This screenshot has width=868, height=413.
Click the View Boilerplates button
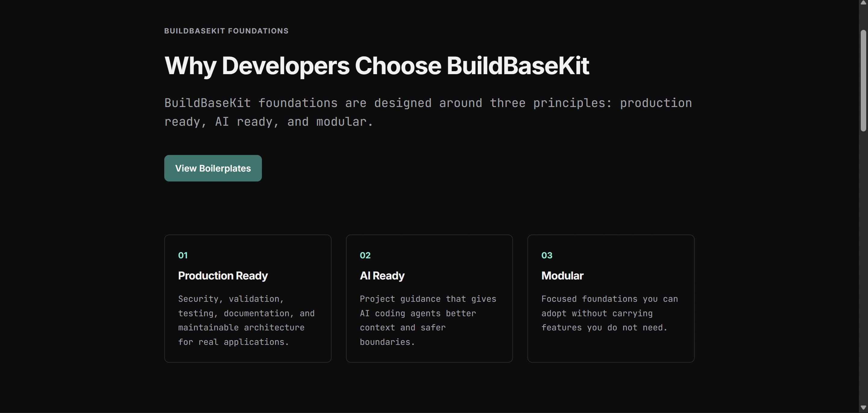tap(213, 168)
